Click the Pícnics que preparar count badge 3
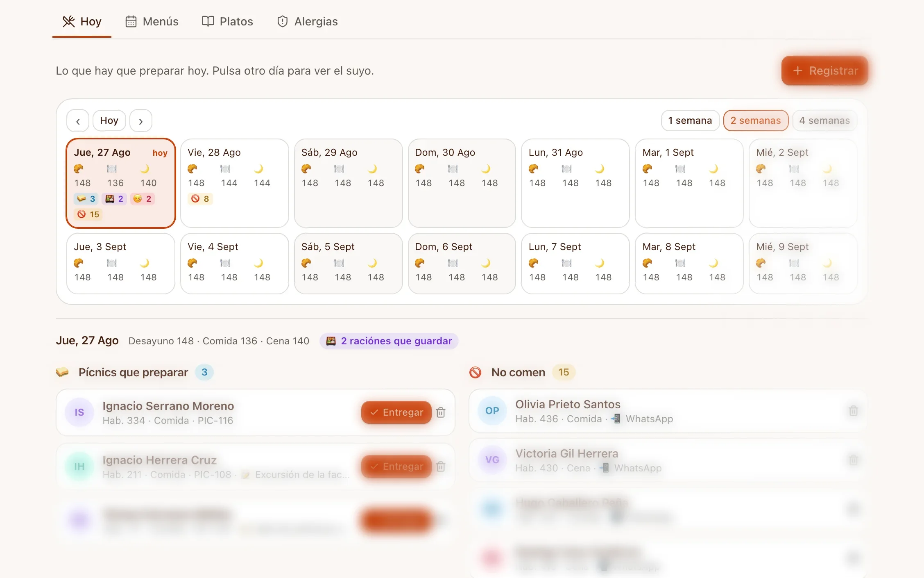 [x=204, y=372]
